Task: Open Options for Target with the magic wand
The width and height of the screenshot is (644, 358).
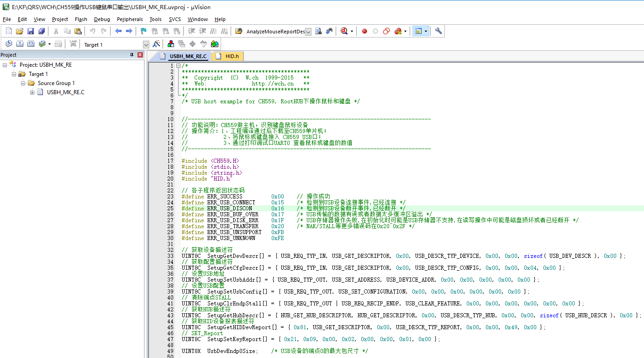Action: pyautogui.click(x=156, y=44)
